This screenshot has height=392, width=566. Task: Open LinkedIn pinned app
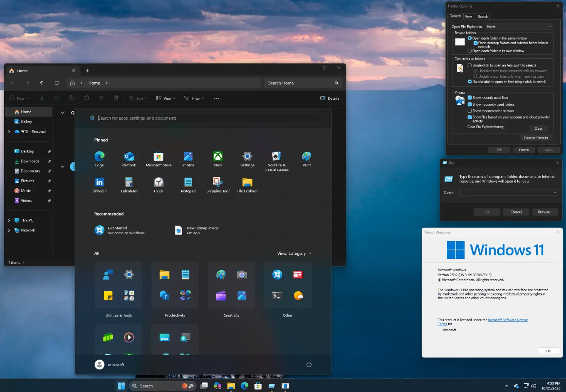(x=99, y=185)
